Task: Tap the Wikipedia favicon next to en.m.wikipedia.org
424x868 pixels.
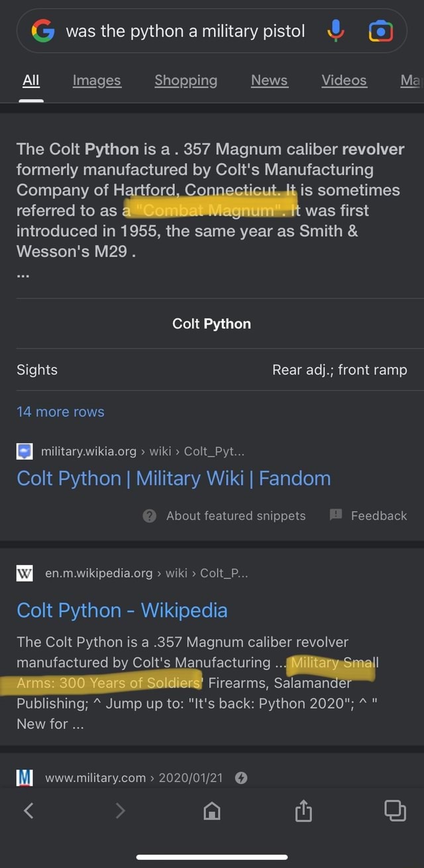Action: (25, 573)
